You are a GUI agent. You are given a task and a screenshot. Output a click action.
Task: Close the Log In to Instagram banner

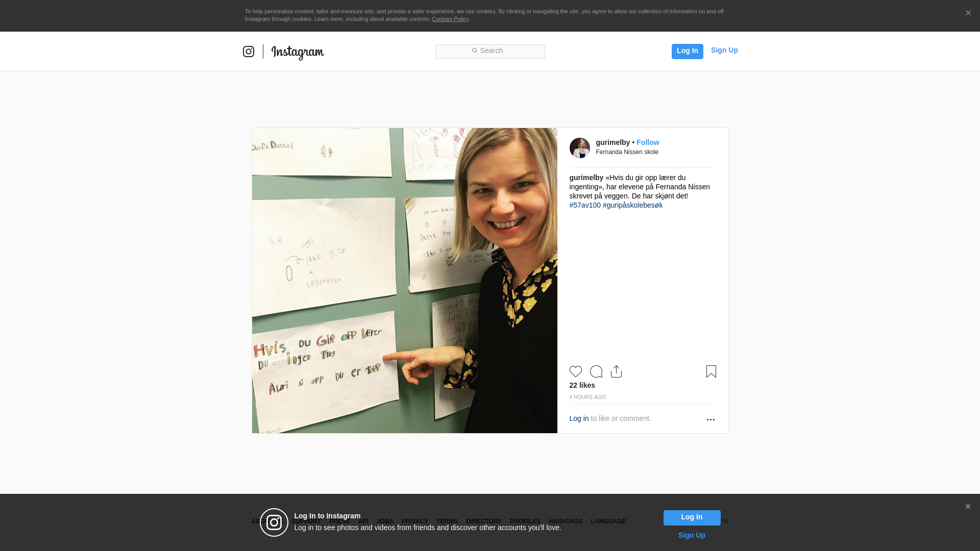click(x=968, y=507)
